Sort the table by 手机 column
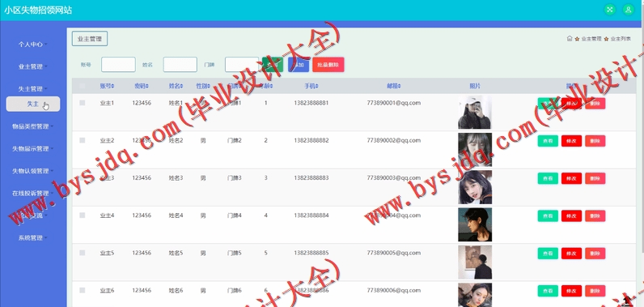Screen dimensions: 644x307 [x=311, y=86]
